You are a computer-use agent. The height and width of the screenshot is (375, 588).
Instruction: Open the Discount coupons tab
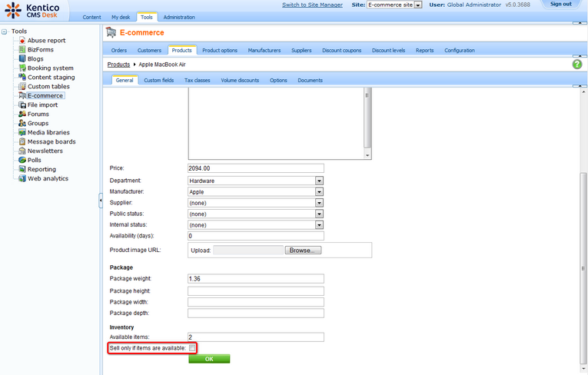pyautogui.click(x=341, y=51)
